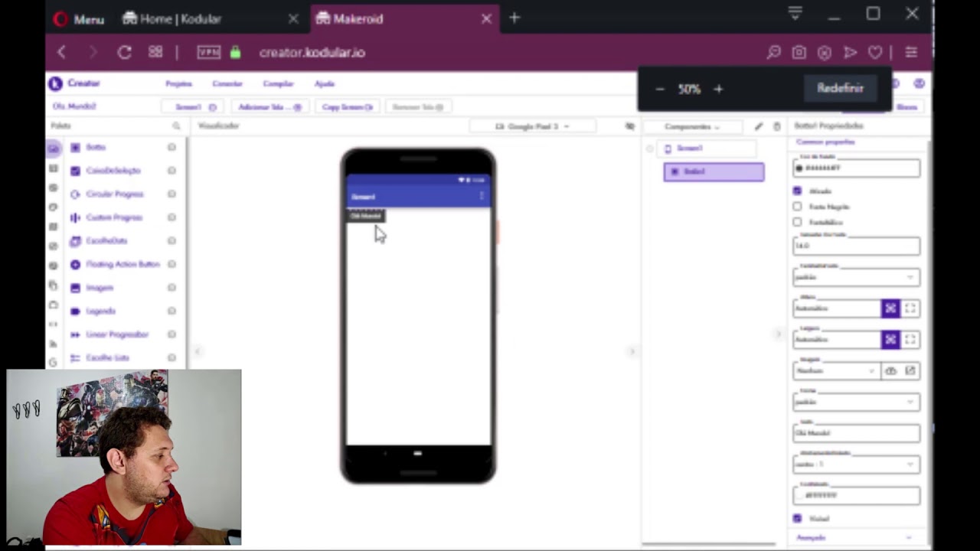
Task: Enable the FonteItálico checkbox
Action: (x=797, y=222)
